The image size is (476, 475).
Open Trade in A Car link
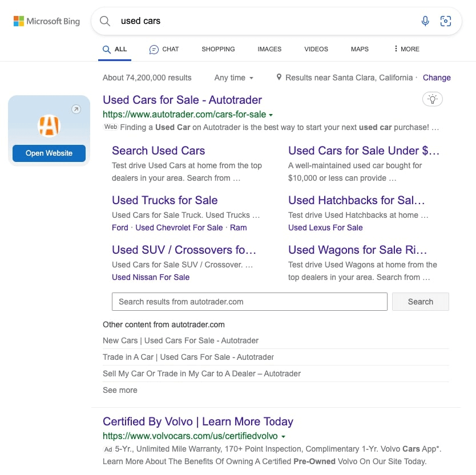(188, 357)
